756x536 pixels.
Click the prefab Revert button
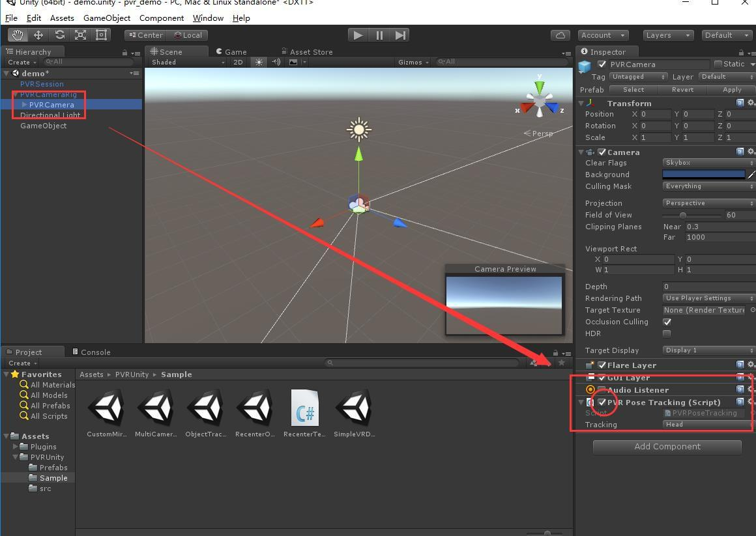coord(683,90)
